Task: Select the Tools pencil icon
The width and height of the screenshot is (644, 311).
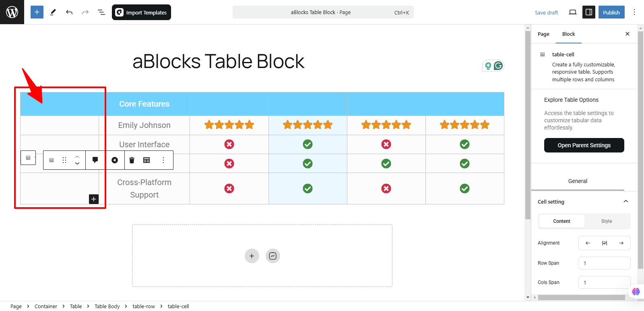Action: (53, 12)
